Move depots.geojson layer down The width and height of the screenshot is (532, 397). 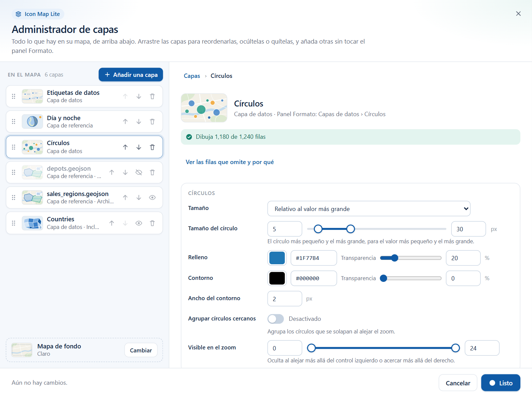[x=125, y=172]
